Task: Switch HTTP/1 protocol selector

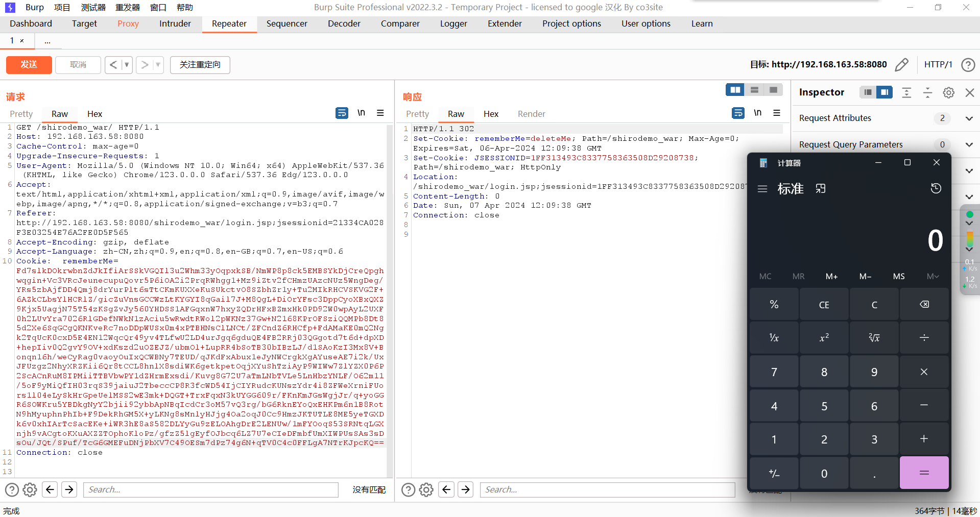Action: [x=938, y=65]
